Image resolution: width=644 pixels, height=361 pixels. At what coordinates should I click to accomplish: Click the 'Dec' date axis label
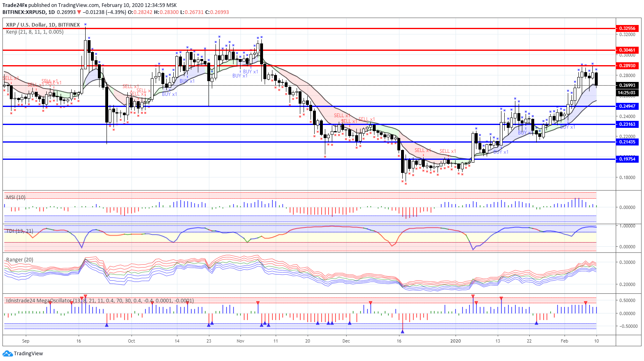pos(346,341)
